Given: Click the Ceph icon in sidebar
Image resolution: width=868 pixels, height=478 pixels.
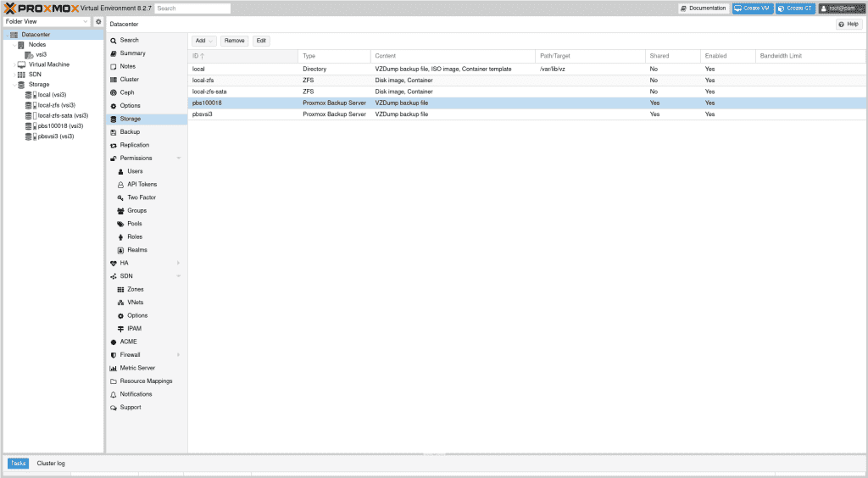Looking at the screenshot, I should 113,92.
